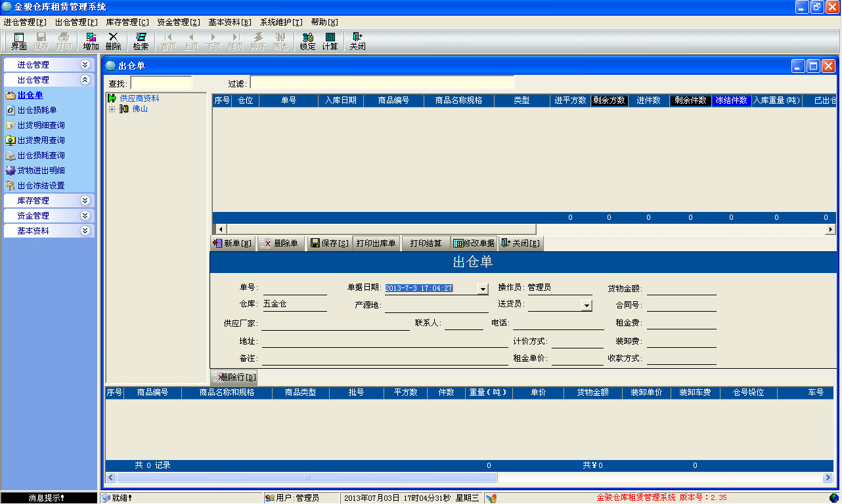Open 出仓损耗单 in the sidebar

37,110
